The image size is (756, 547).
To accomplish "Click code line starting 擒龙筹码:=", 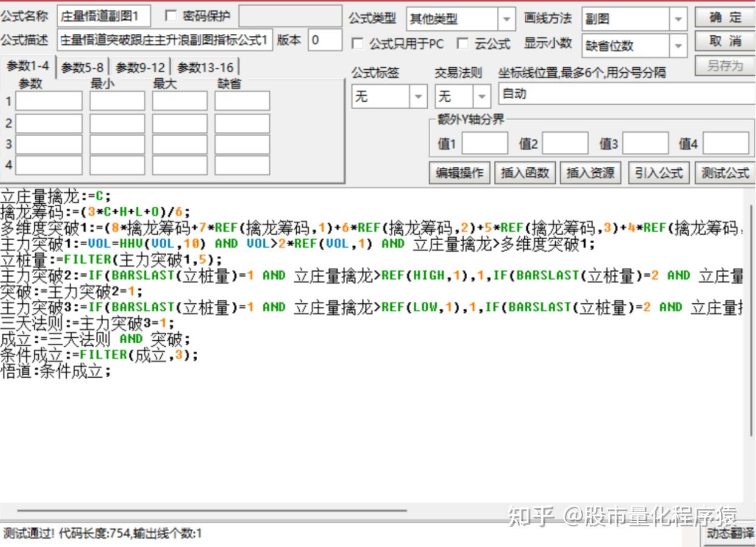I will (x=95, y=212).
